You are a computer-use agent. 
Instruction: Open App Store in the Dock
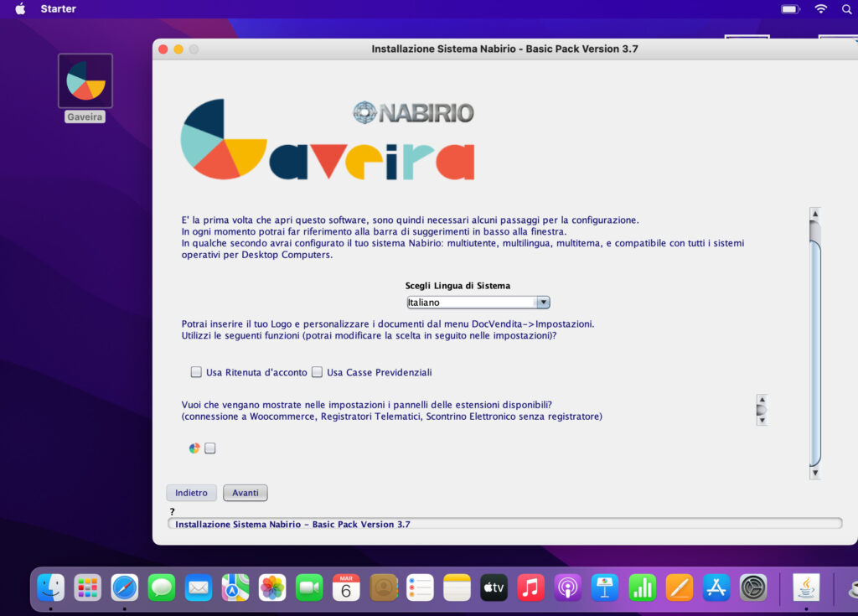pos(716,588)
